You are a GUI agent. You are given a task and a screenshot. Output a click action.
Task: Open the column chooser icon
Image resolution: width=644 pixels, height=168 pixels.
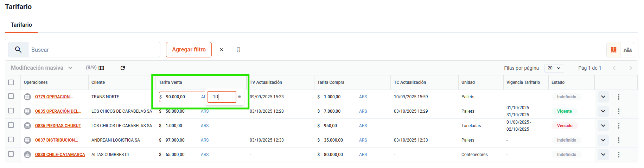tap(101, 68)
